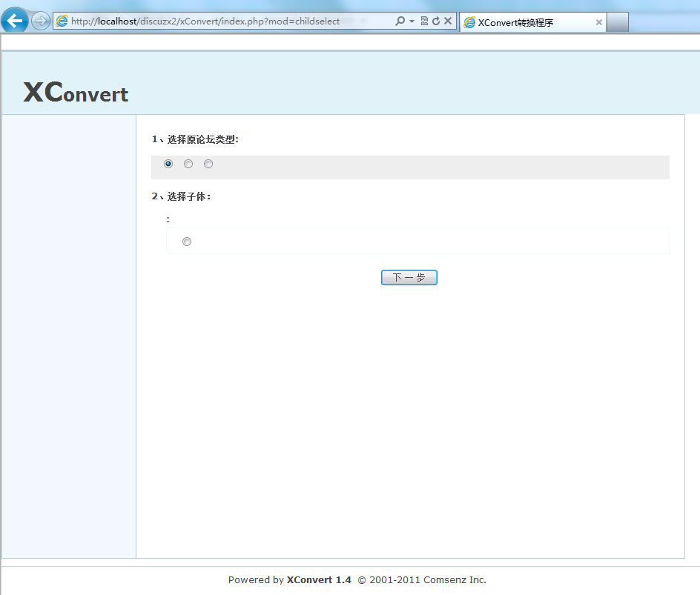Select the first forum type radio button

click(168, 164)
